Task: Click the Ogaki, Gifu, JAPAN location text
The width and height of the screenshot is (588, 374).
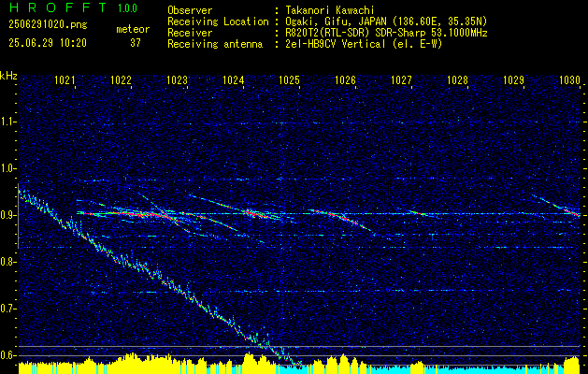Action: (386, 22)
